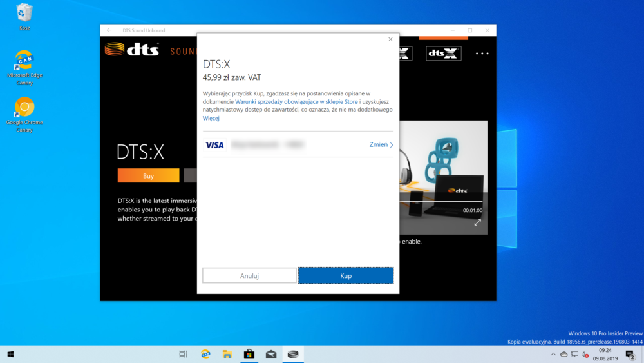Launch Edge Canary from the taskbar

tap(205, 354)
